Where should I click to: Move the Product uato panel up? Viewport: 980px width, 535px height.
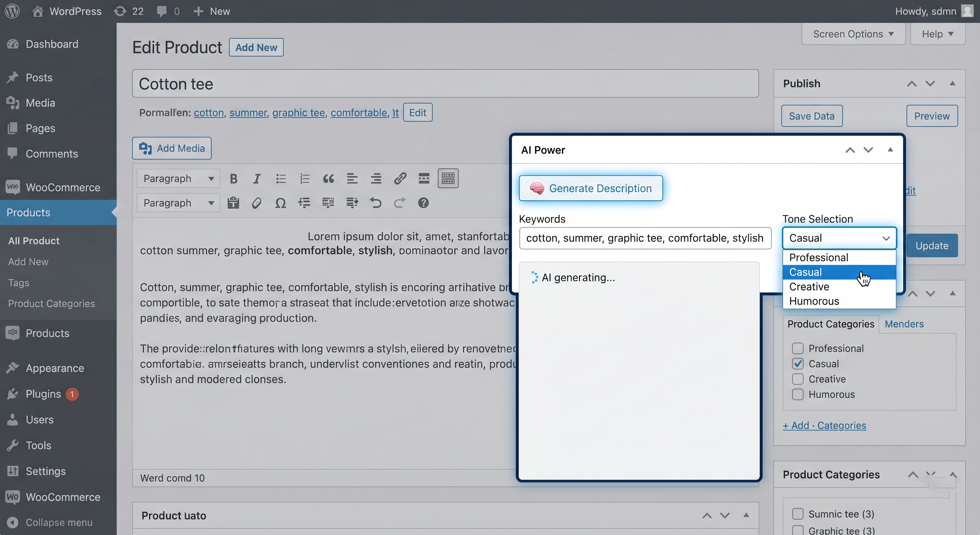pyautogui.click(x=706, y=515)
